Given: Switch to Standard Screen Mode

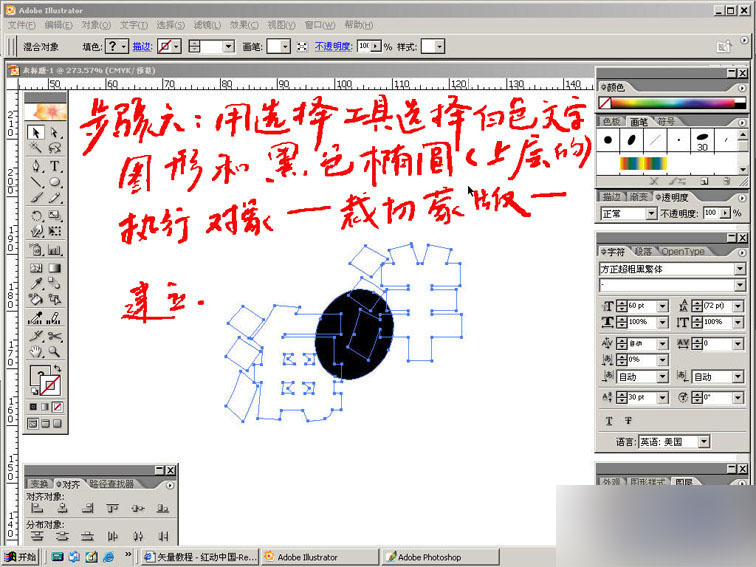Looking at the screenshot, I should pyautogui.click(x=33, y=423).
